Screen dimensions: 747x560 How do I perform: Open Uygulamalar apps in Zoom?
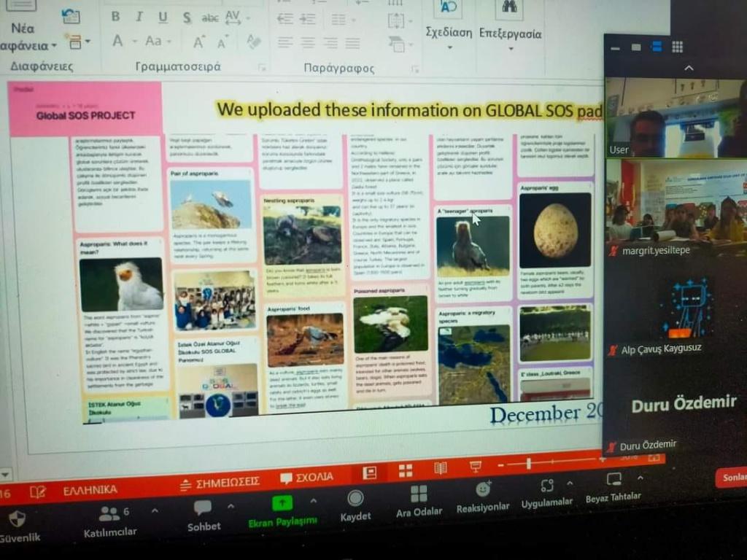coord(546,486)
